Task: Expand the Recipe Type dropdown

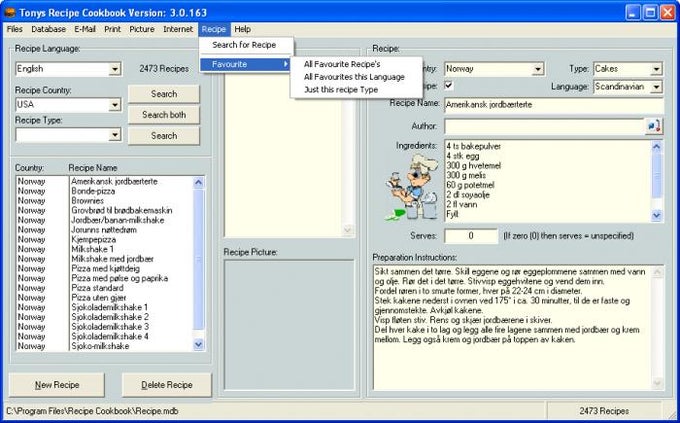Action: click(x=114, y=135)
